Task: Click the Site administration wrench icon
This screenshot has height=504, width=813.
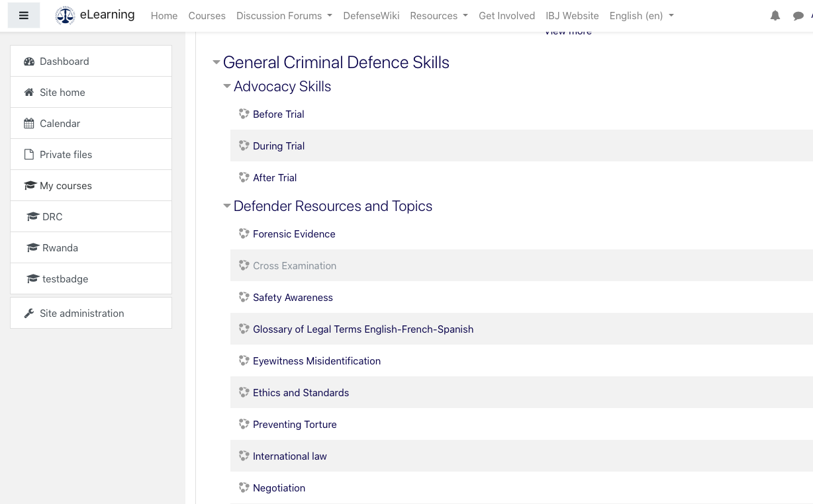Action: tap(29, 314)
